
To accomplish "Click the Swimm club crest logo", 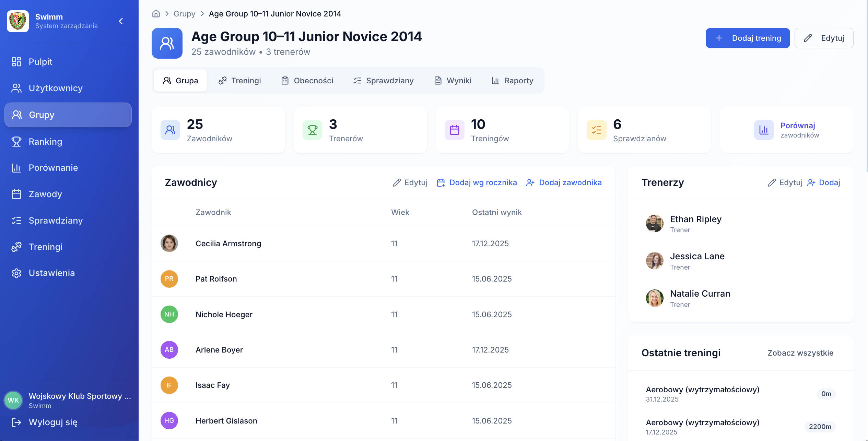I will (18, 21).
